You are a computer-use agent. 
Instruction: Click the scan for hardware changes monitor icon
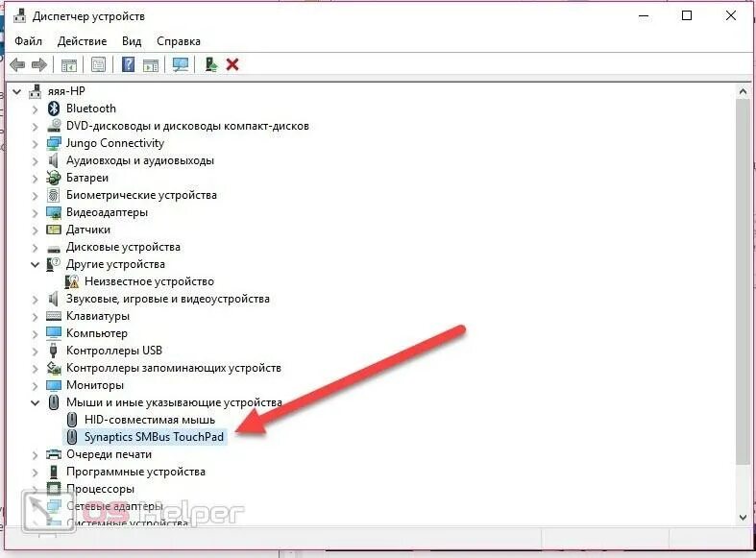(181, 64)
